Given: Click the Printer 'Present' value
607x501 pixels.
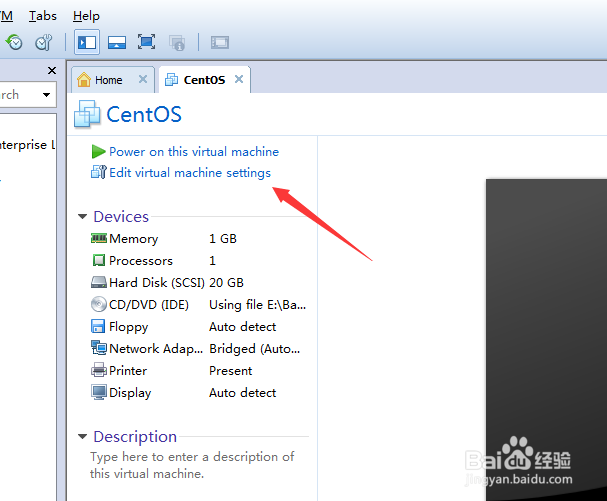Looking at the screenshot, I should click(231, 371).
